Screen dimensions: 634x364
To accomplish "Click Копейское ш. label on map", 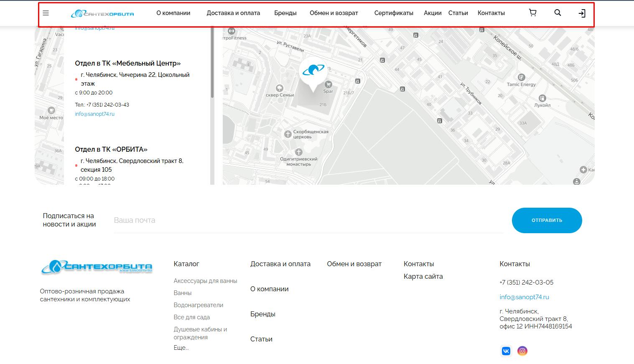I will pyautogui.click(x=508, y=47).
